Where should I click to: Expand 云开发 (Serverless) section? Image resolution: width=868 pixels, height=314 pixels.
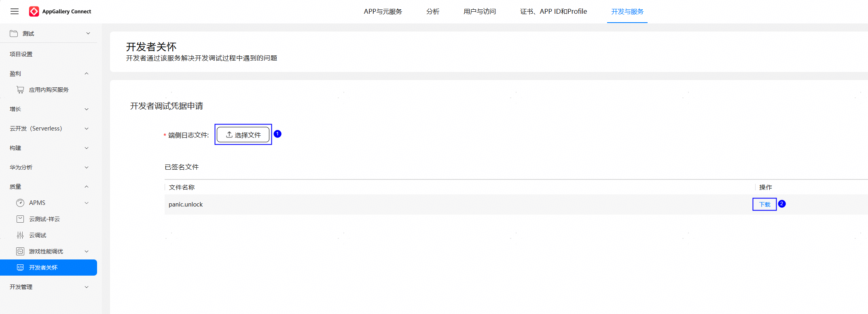point(87,129)
